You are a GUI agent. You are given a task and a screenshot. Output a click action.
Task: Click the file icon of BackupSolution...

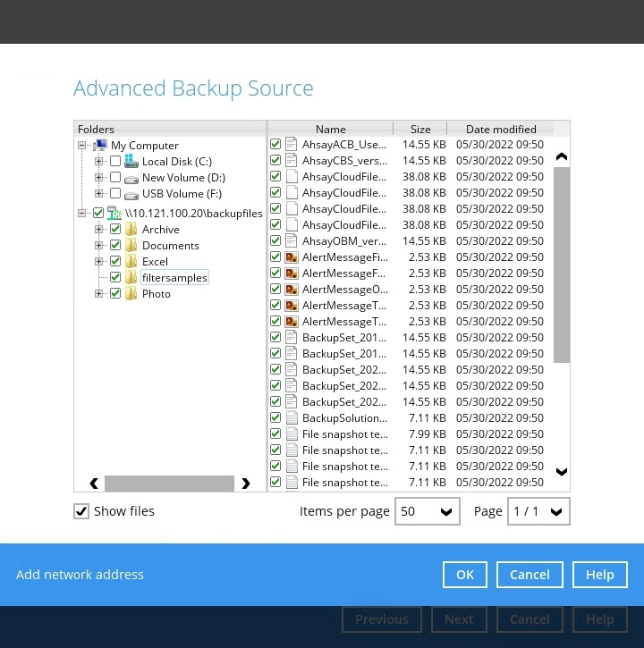292,417
